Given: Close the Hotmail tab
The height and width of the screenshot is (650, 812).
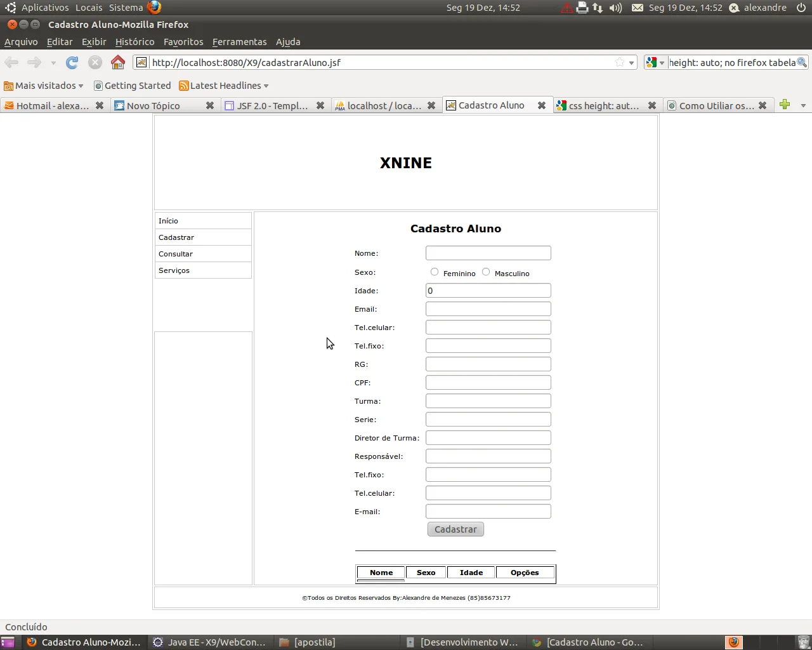Looking at the screenshot, I should [100, 105].
